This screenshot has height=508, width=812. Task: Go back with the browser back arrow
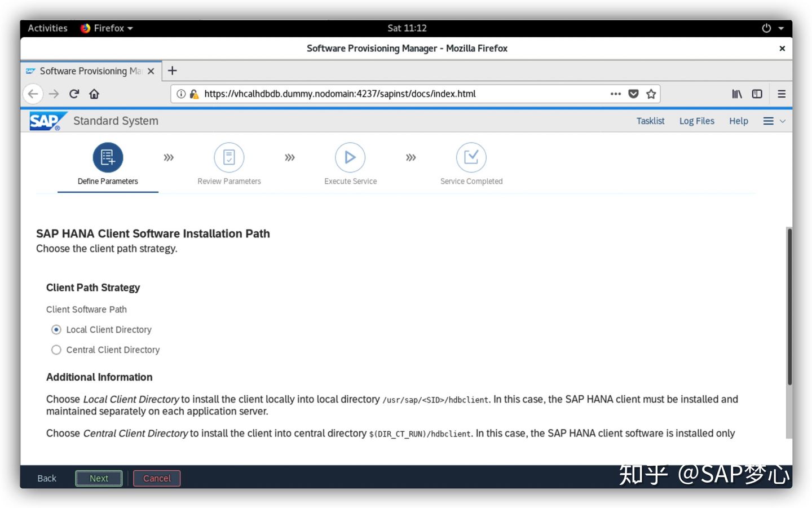(x=33, y=94)
